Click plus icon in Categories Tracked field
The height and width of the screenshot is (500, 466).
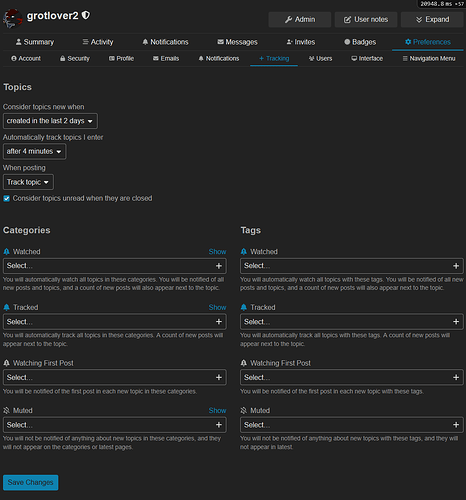[219, 322]
